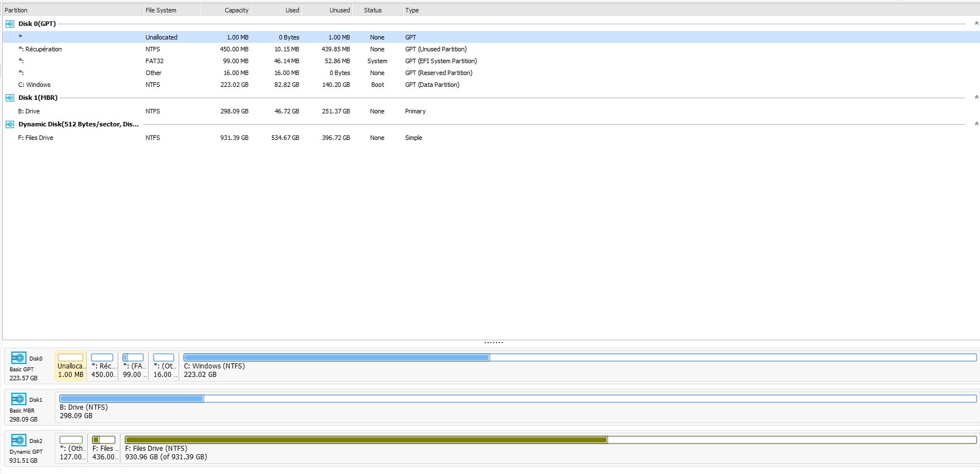
Task: Click the '223.02 GB' capacity cell in the table
Action: [234, 85]
